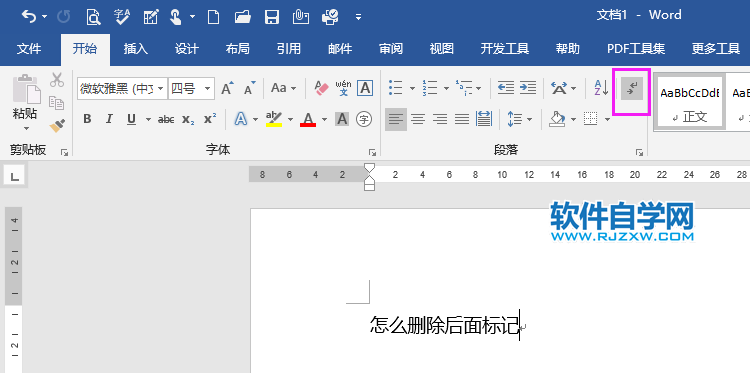Create a new blank document icon
Screen dimensions: 750x373
point(213,17)
